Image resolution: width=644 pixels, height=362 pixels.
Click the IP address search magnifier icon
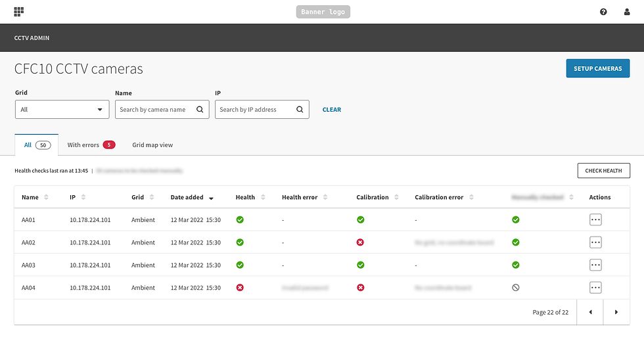tap(300, 110)
